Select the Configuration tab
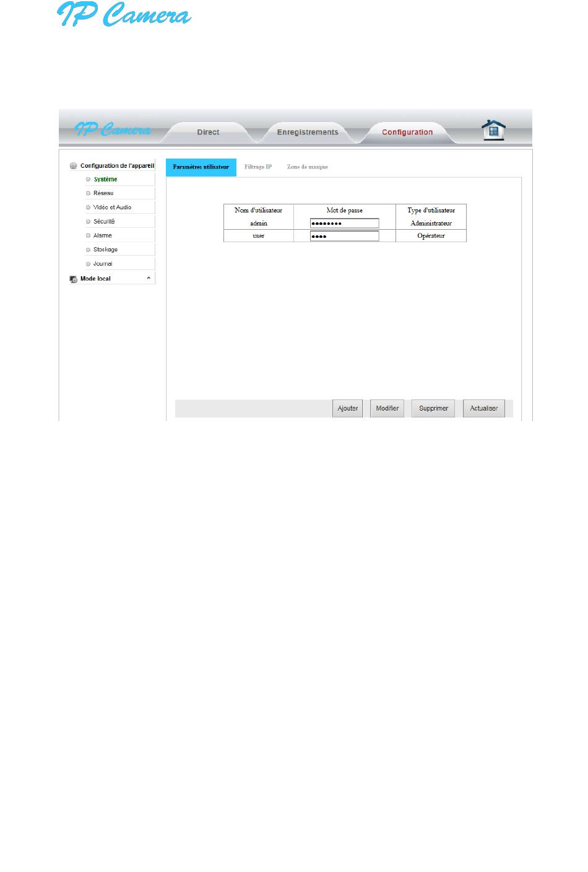 (x=407, y=132)
